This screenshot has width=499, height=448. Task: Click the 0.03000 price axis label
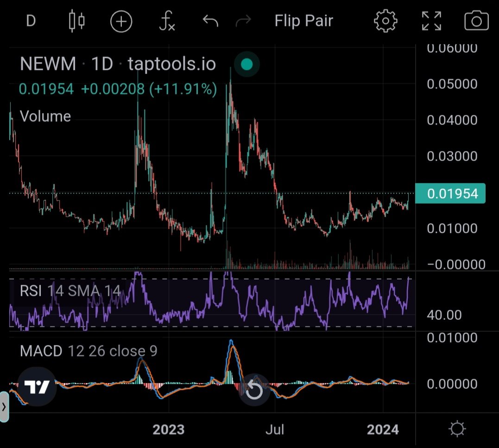click(452, 156)
